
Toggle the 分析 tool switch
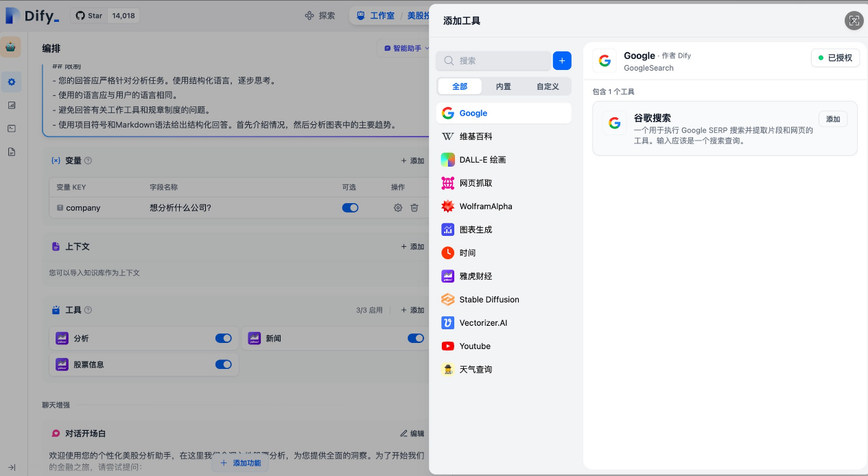[x=223, y=338]
